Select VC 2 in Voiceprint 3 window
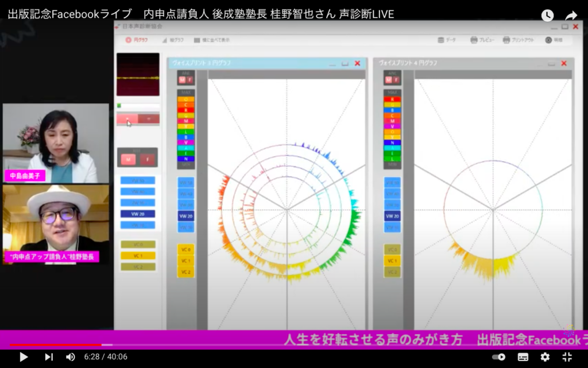 (x=186, y=272)
